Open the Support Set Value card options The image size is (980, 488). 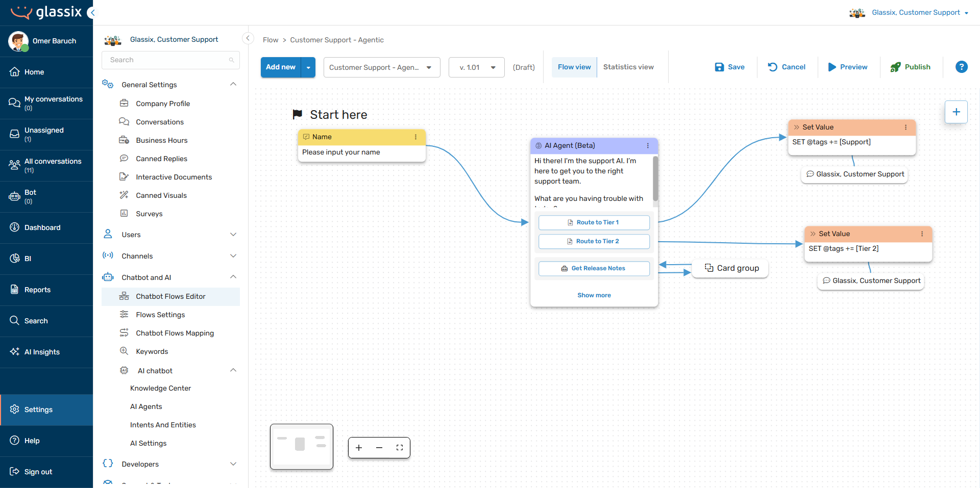tap(905, 127)
